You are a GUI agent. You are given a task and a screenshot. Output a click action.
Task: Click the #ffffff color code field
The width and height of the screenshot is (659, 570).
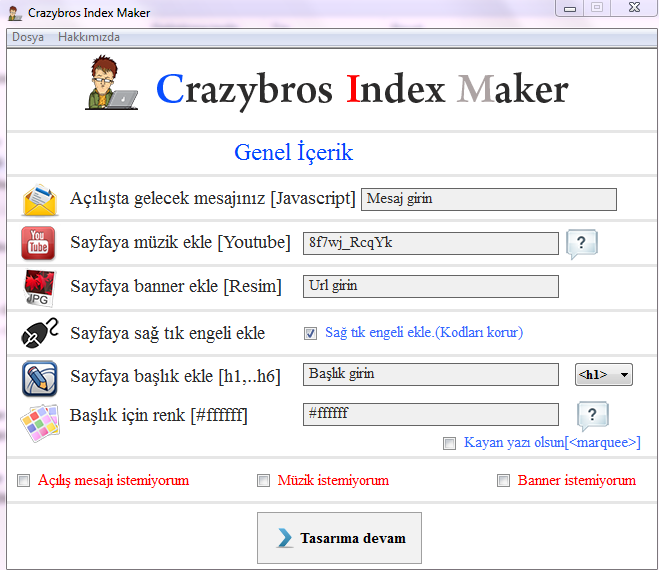(431, 414)
